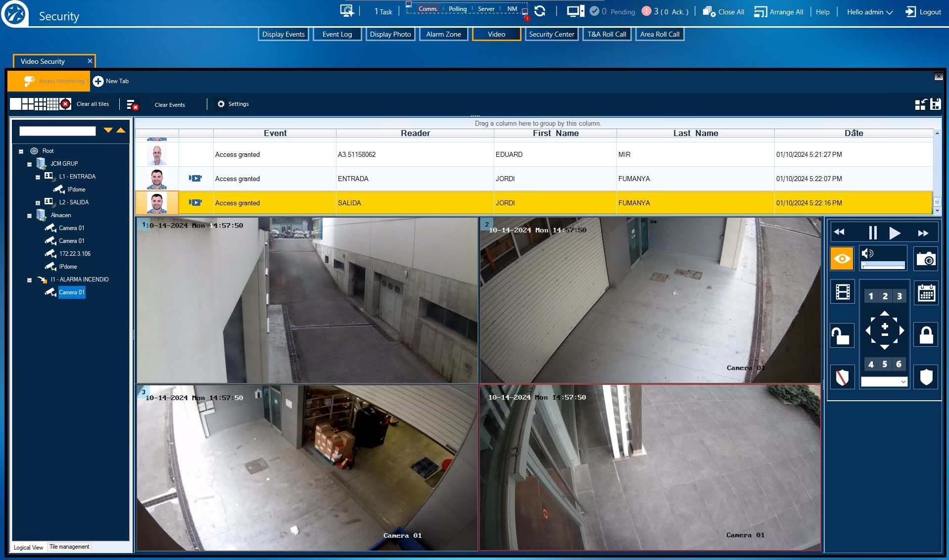Zoom in with the PTZ plus
The image size is (949, 560).
coord(885,326)
